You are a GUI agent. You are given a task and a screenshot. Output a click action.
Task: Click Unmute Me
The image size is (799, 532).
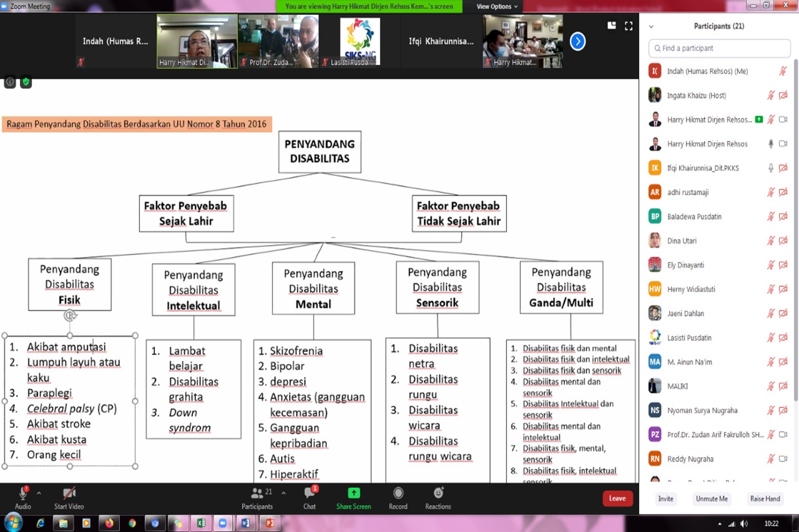point(712,499)
